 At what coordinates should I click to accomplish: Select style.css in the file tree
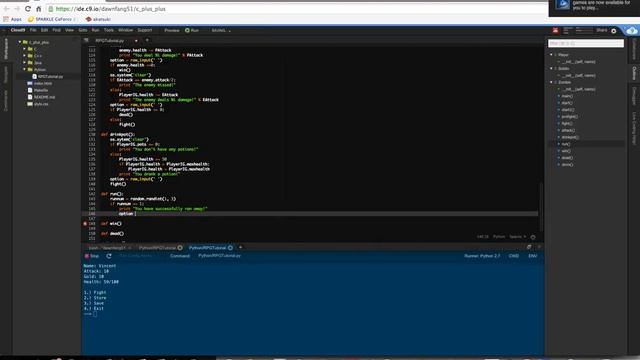point(38,104)
